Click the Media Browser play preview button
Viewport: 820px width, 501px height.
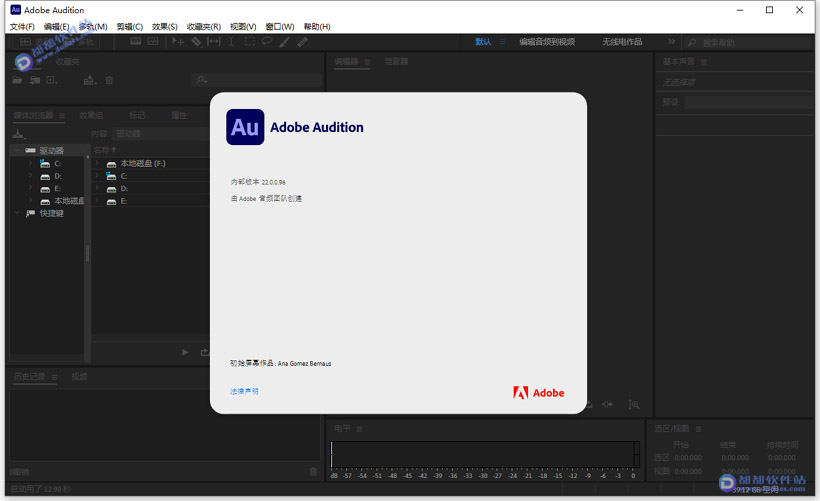tap(185, 352)
